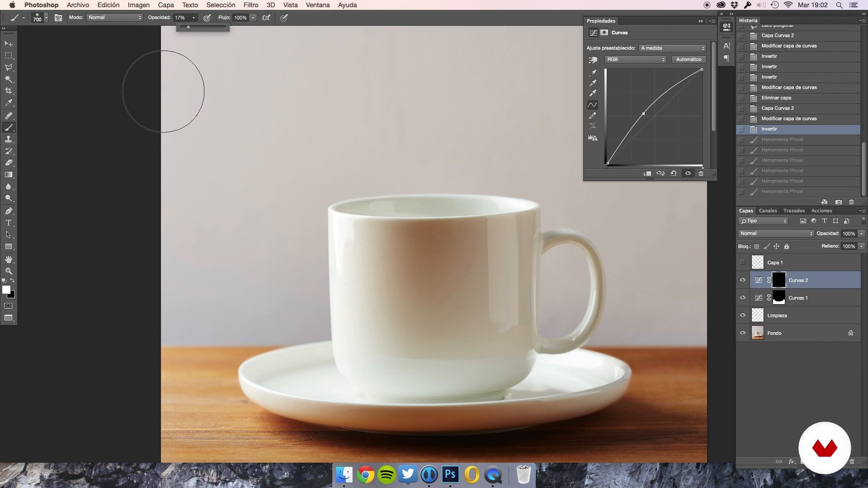The height and width of the screenshot is (488, 868).
Task: Open Ajuste preestablecido dropdown
Action: [x=672, y=48]
